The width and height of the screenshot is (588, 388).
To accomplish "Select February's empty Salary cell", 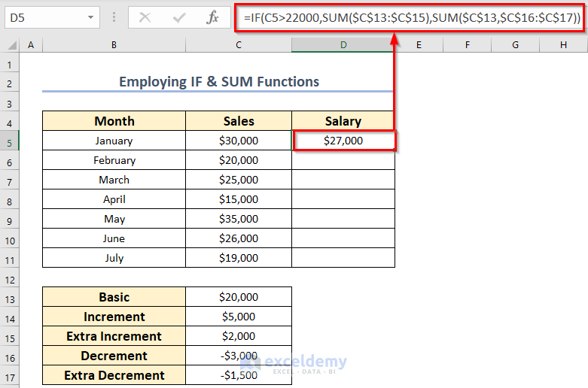I will (x=343, y=160).
